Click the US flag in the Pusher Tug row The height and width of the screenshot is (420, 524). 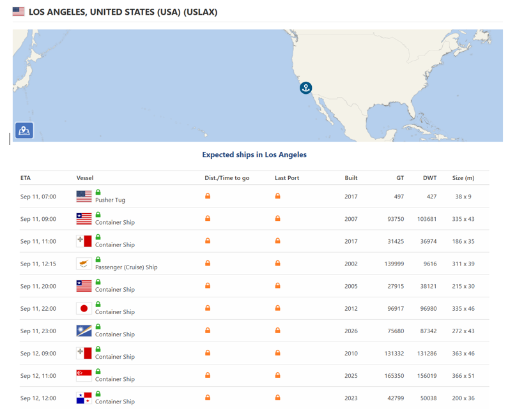pyautogui.click(x=84, y=197)
